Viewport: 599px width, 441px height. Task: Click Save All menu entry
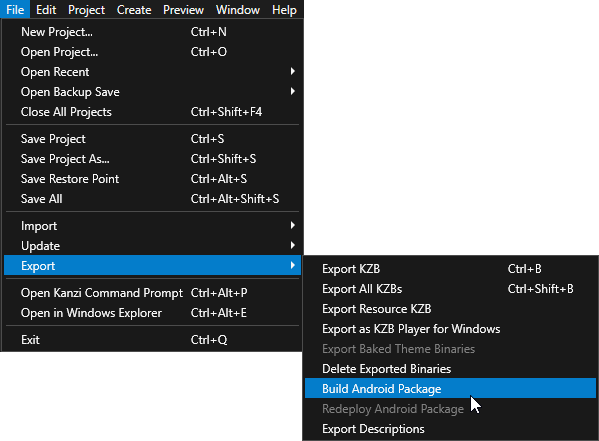coord(152,199)
